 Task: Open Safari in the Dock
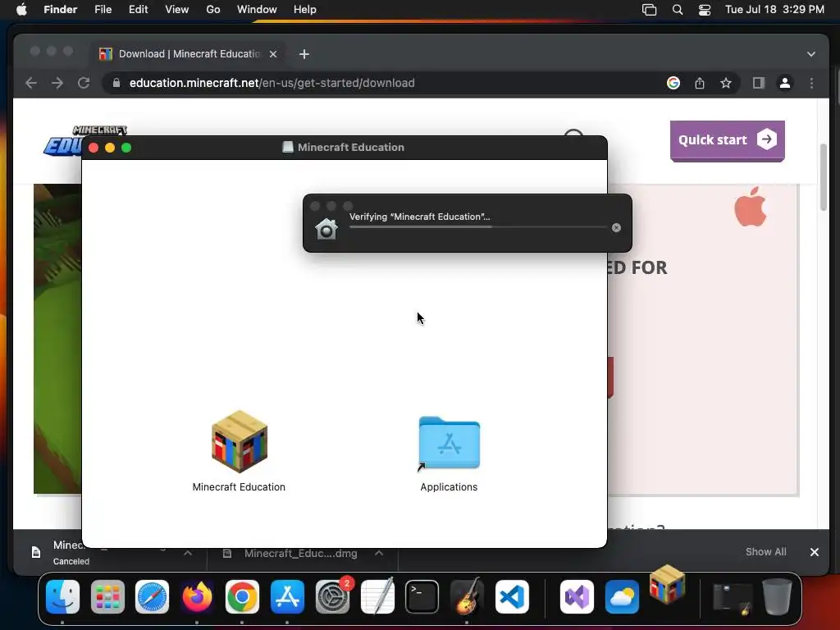152,596
